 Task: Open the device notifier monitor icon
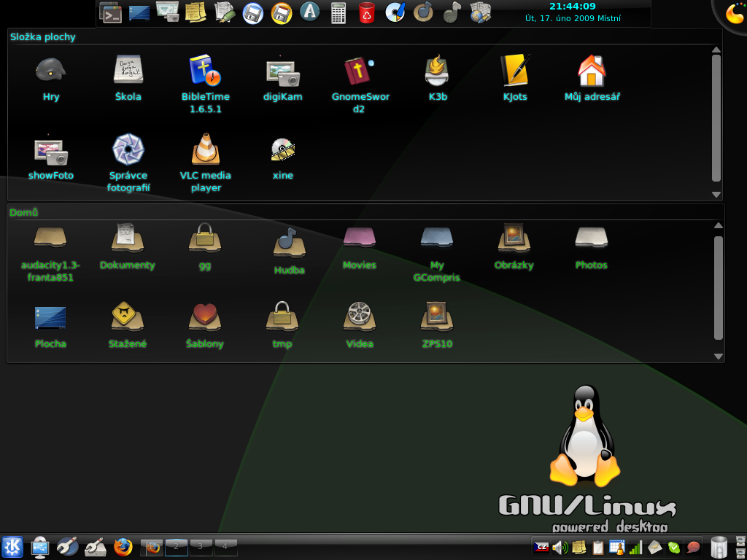pyautogui.click(x=41, y=547)
